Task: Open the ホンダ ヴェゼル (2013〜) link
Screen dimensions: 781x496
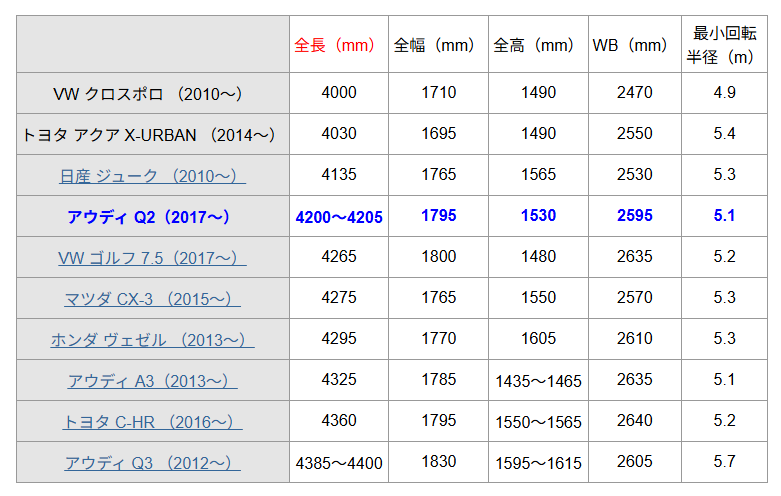Action: [152, 340]
